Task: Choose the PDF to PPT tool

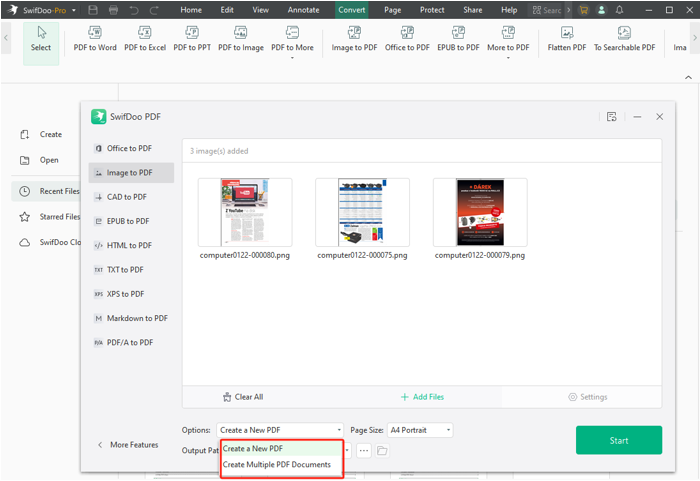Action: (192, 39)
